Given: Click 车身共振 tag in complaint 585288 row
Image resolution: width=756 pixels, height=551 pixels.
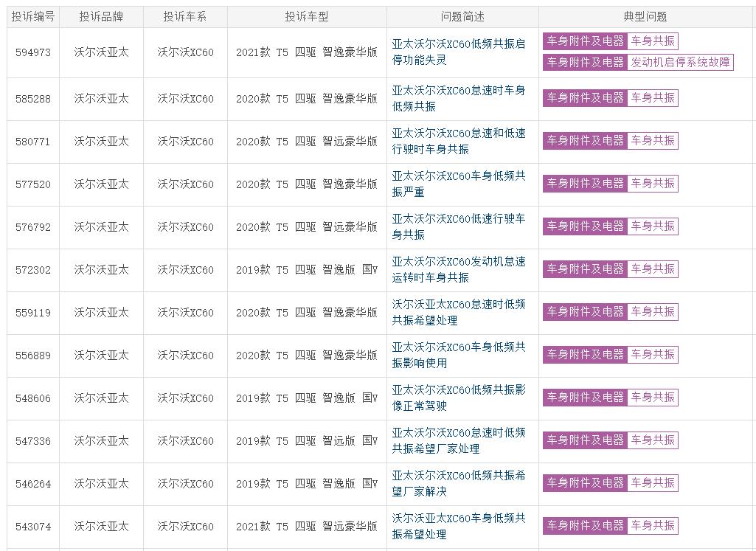Looking at the screenshot, I should 653,98.
